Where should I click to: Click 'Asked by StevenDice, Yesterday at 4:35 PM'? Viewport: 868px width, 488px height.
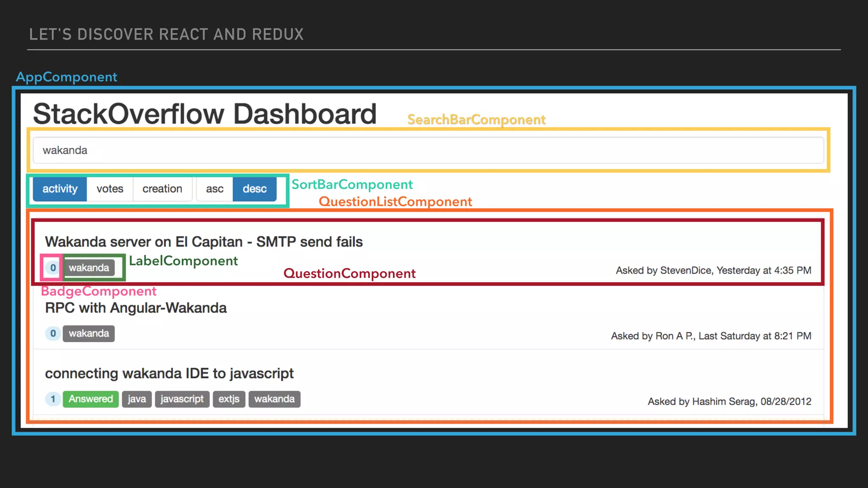pos(713,271)
